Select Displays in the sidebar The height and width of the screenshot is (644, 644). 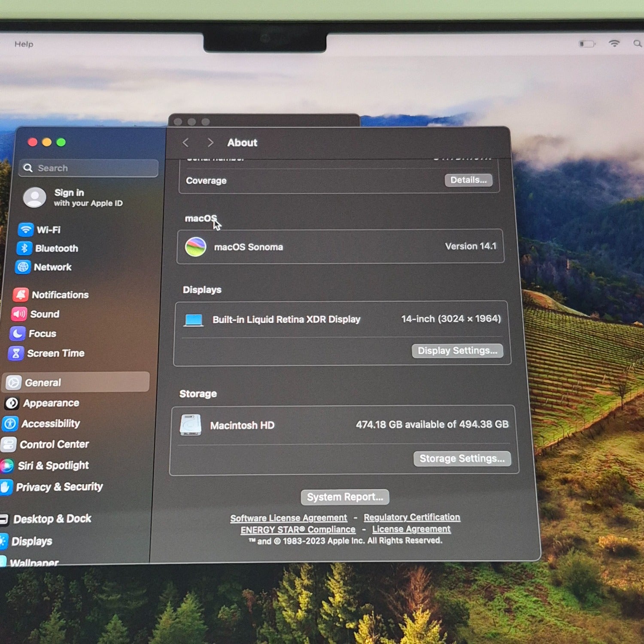point(32,541)
